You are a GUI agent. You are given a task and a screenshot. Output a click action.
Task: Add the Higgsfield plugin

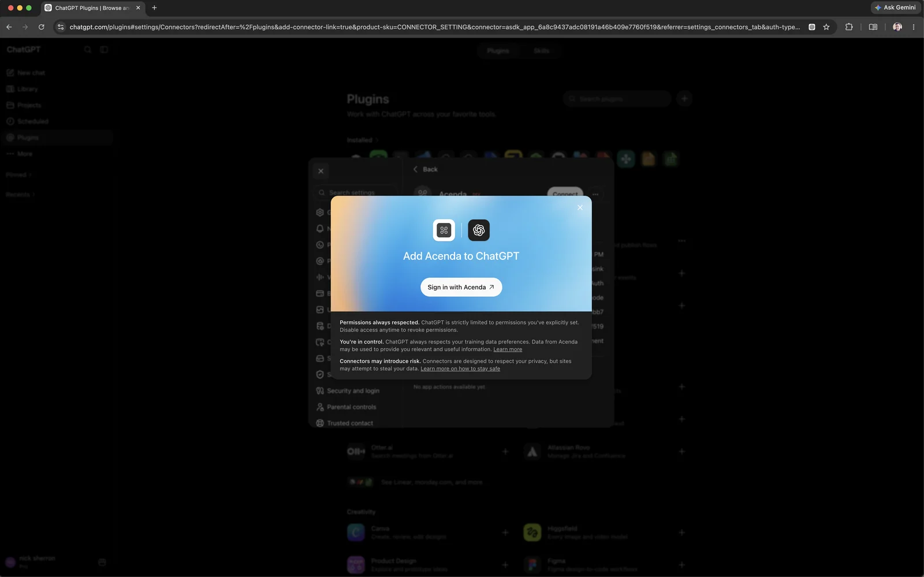(682, 533)
